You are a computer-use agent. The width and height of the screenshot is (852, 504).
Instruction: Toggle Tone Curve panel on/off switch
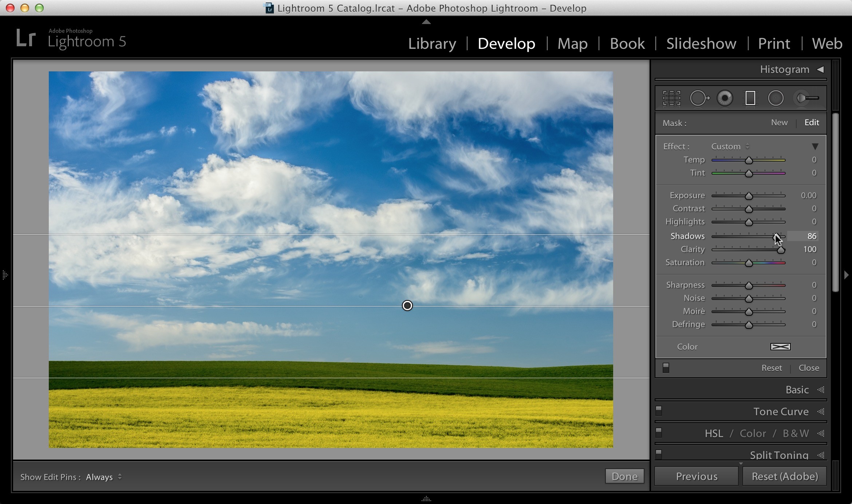[x=658, y=411]
